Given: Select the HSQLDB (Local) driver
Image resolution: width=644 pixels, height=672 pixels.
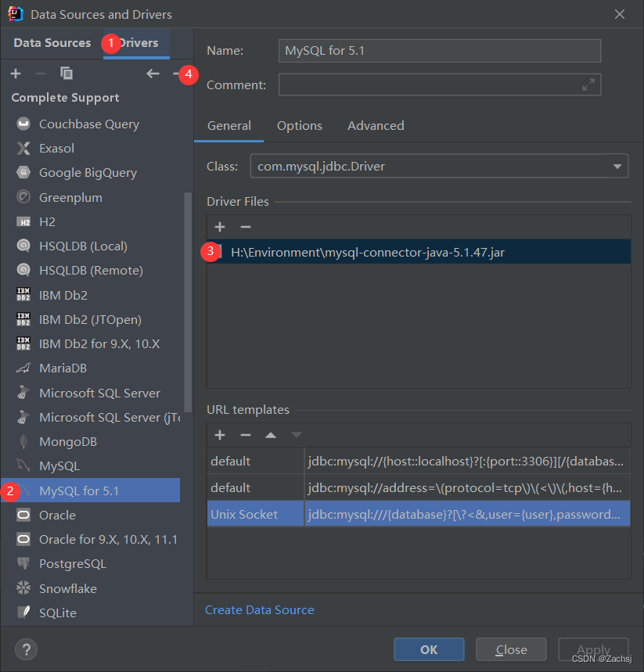Looking at the screenshot, I should point(91,246).
